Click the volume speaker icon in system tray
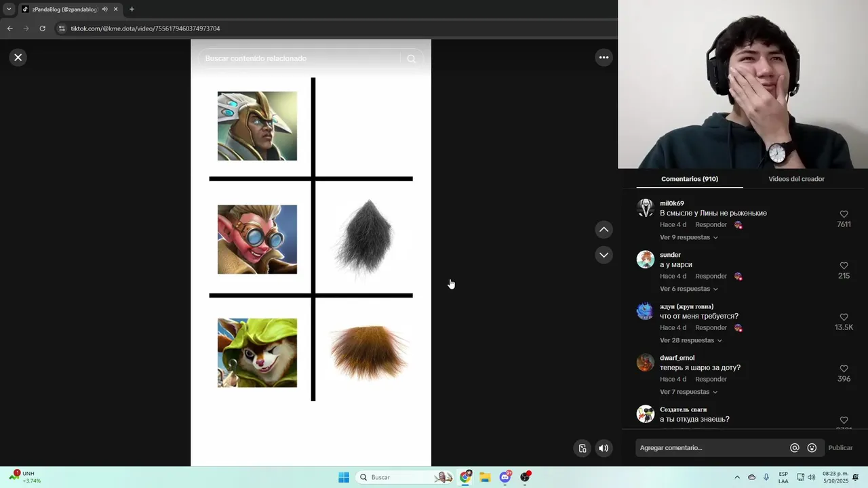 point(812,477)
